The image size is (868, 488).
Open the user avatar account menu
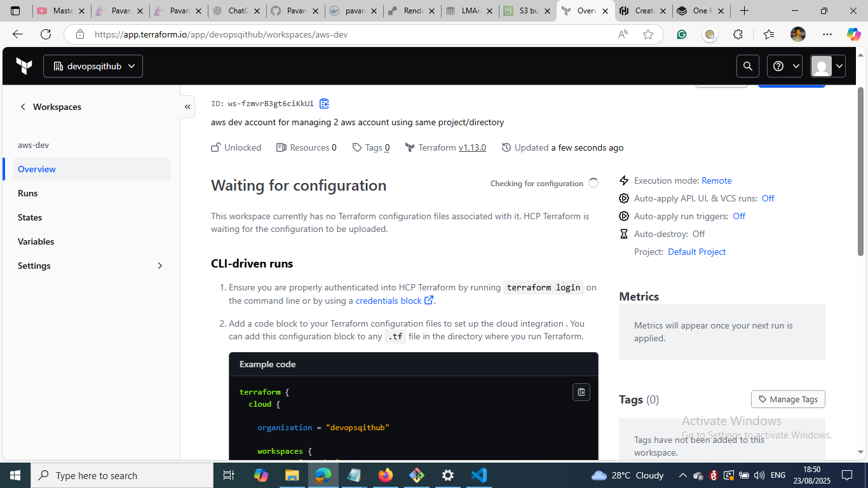point(828,66)
